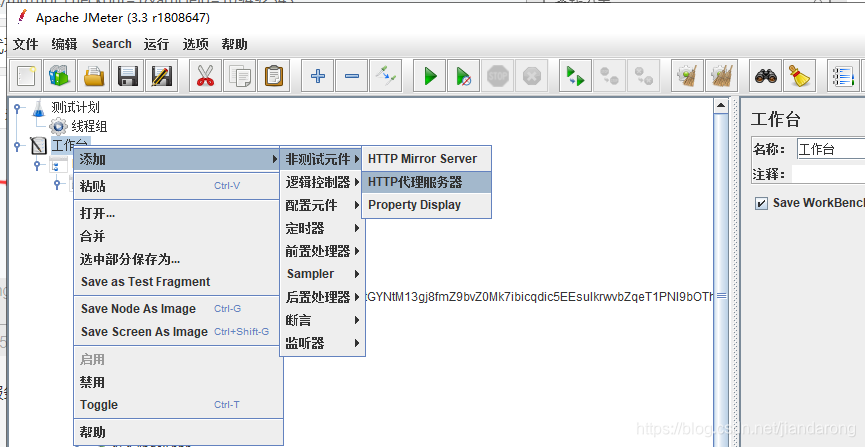Click the Stop sign toolbar icon
The width and height of the screenshot is (865, 447).
click(498, 76)
